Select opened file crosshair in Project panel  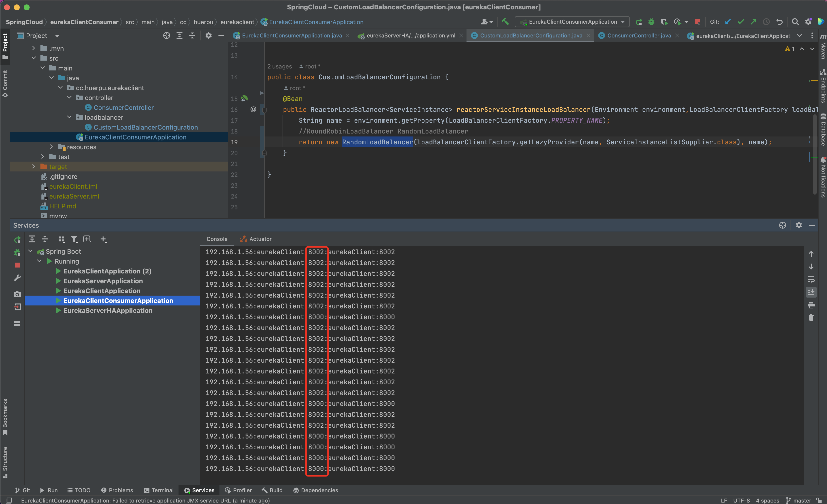(x=166, y=35)
